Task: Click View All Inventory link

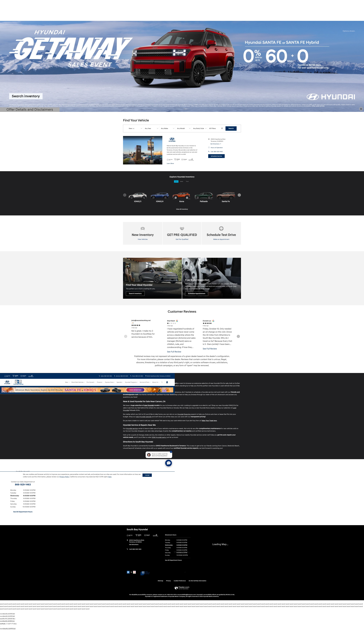Action: [182, 209]
